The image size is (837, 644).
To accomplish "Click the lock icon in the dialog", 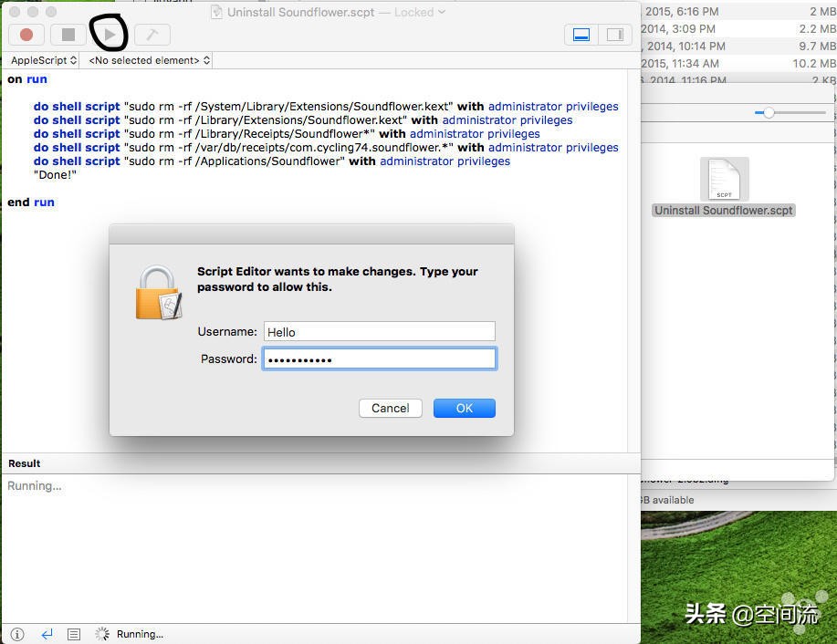I will coord(159,293).
